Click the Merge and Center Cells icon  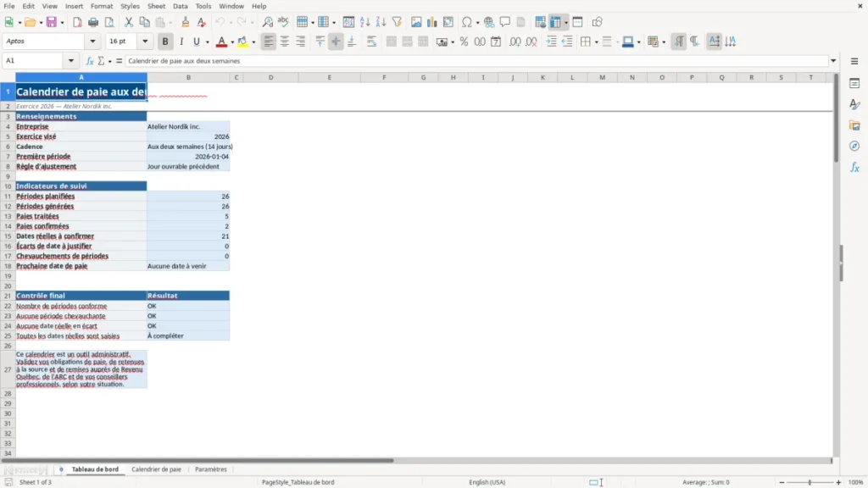coord(391,42)
